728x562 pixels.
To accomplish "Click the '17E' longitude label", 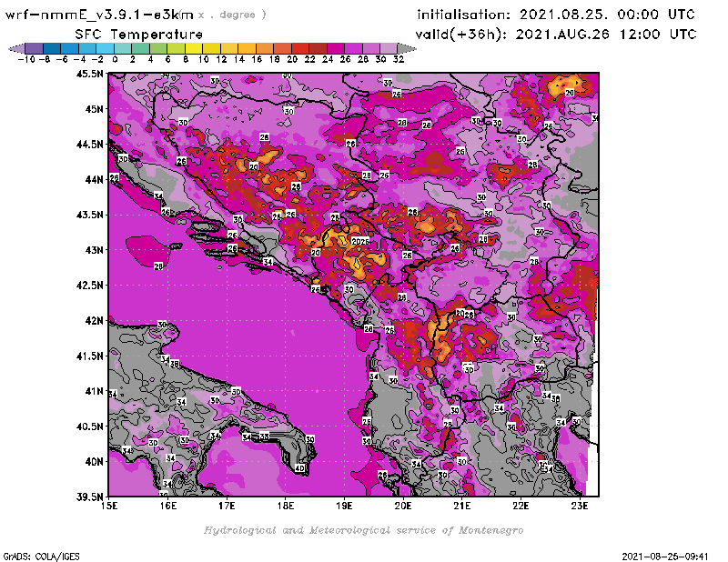I will [227, 506].
